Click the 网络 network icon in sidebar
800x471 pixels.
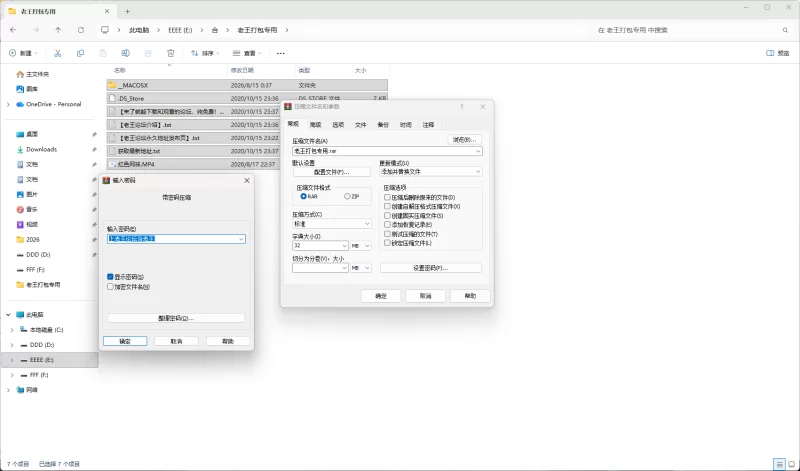[20, 390]
